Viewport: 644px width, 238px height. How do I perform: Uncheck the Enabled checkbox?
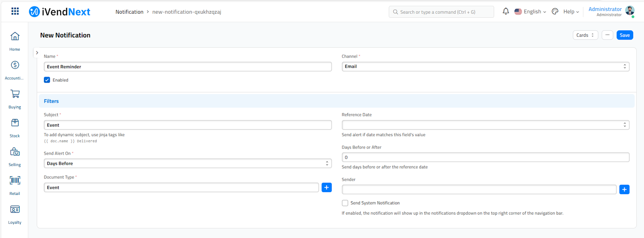tap(47, 80)
